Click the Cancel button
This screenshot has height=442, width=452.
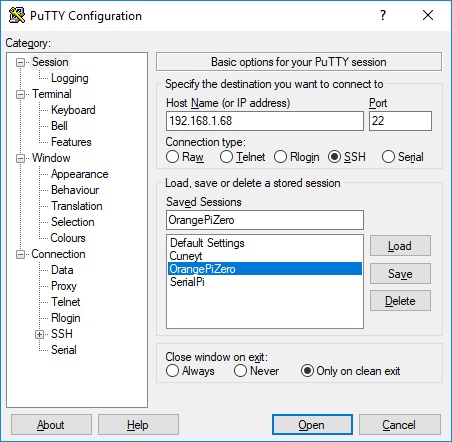(x=399, y=425)
